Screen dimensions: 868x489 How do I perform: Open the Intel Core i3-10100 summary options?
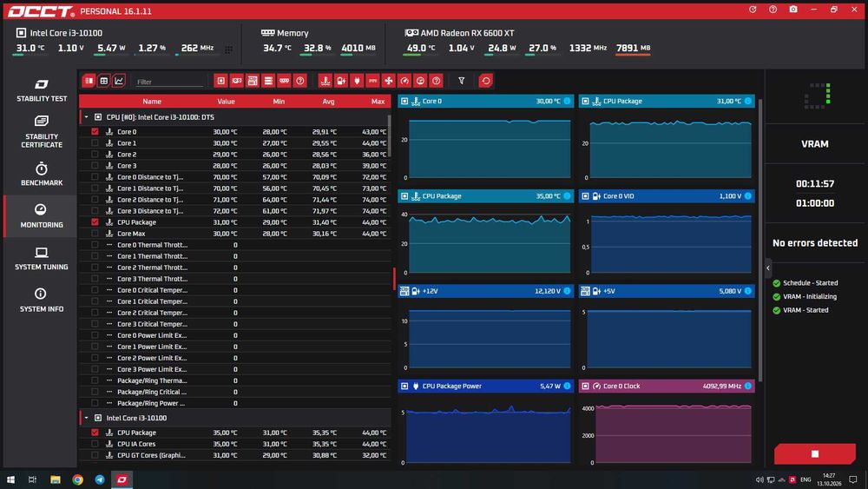(228, 50)
